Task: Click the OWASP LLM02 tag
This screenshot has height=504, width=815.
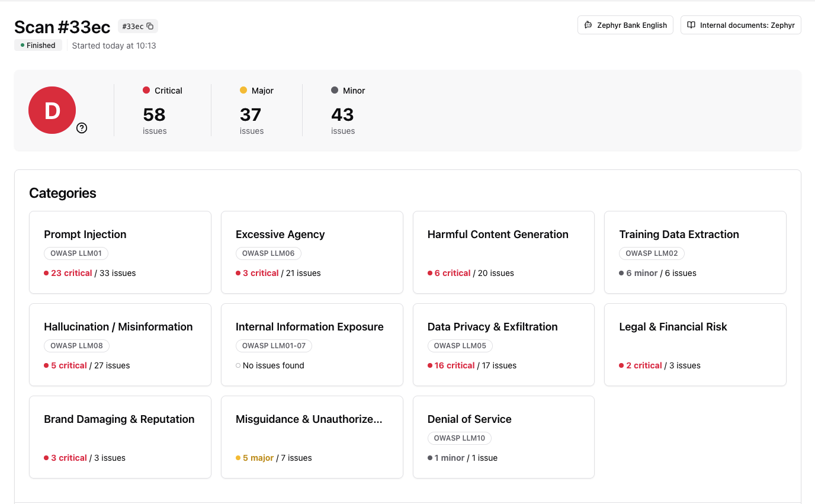Action: coord(652,253)
